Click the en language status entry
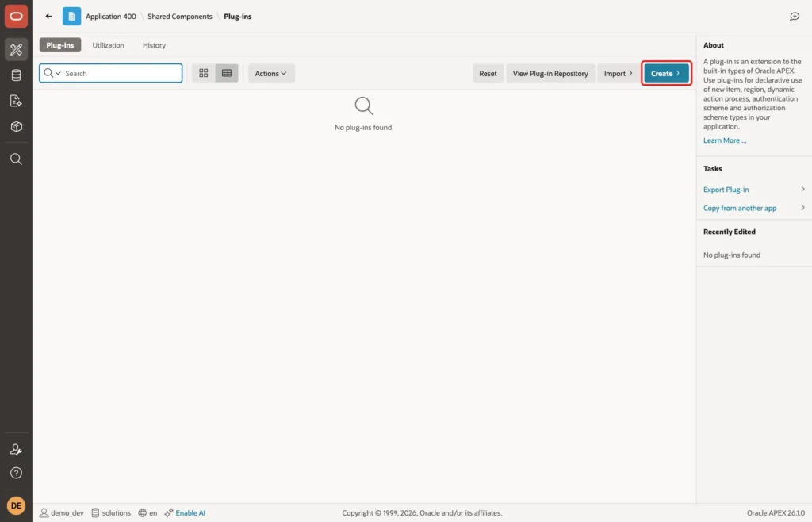 [x=147, y=512]
